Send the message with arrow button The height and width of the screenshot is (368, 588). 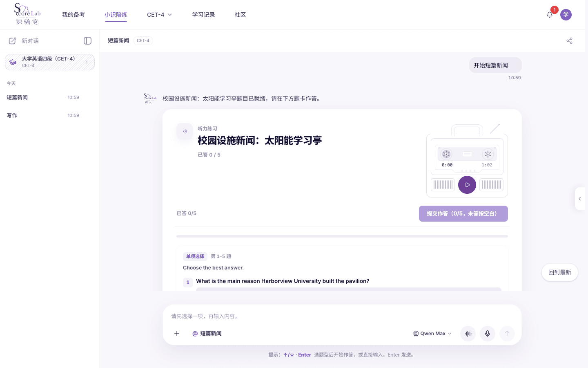(507, 334)
